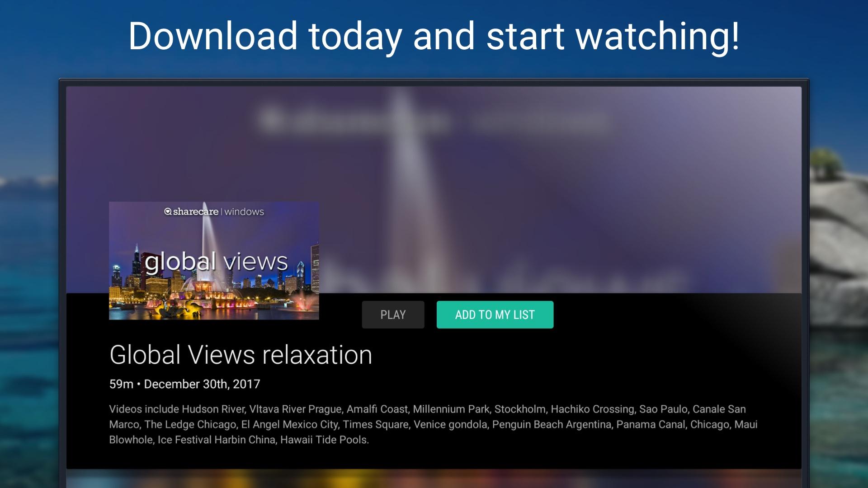This screenshot has height=488, width=868.
Task: Click the 'December 30th, 2017' date text
Action: click(202, 384)
